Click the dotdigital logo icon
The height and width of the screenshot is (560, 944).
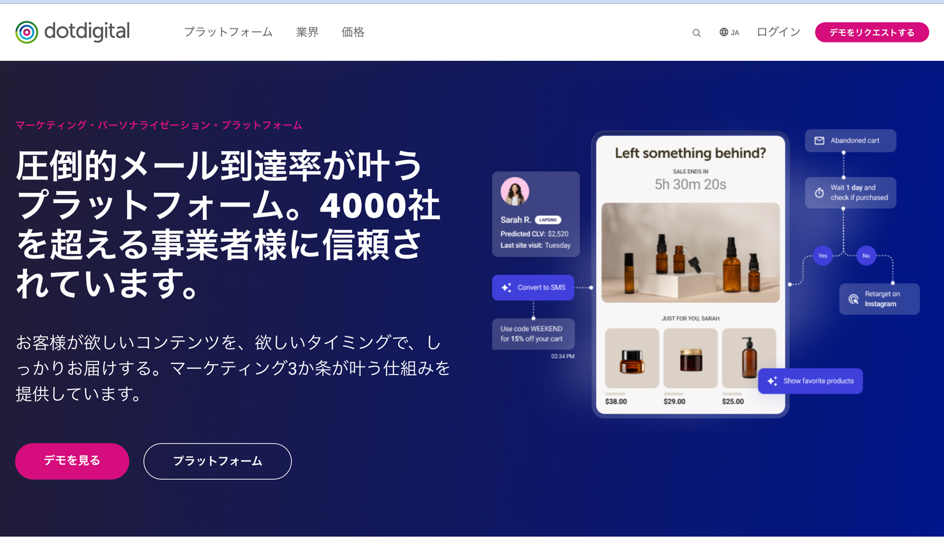point(27,32)
